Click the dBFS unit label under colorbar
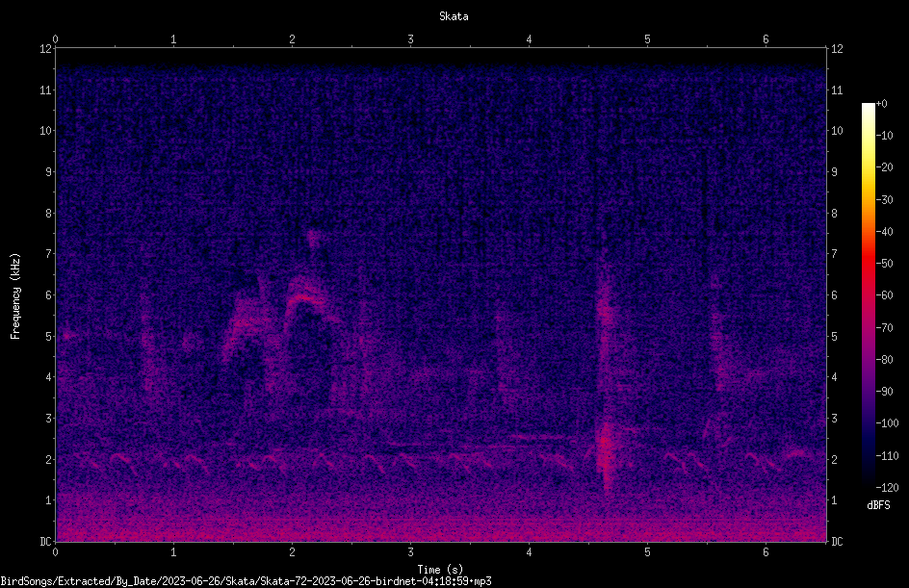 pyautogui.click(x=878, y=505)
